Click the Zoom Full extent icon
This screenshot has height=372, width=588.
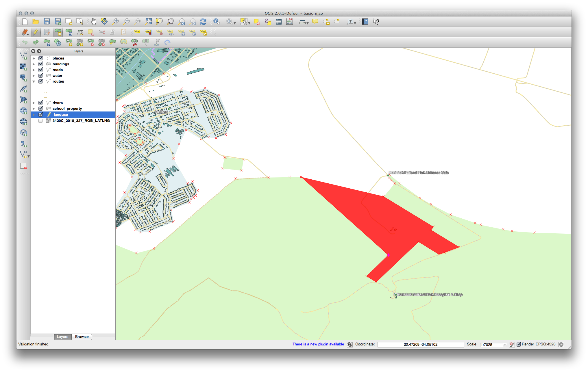[x=148, y=22]
